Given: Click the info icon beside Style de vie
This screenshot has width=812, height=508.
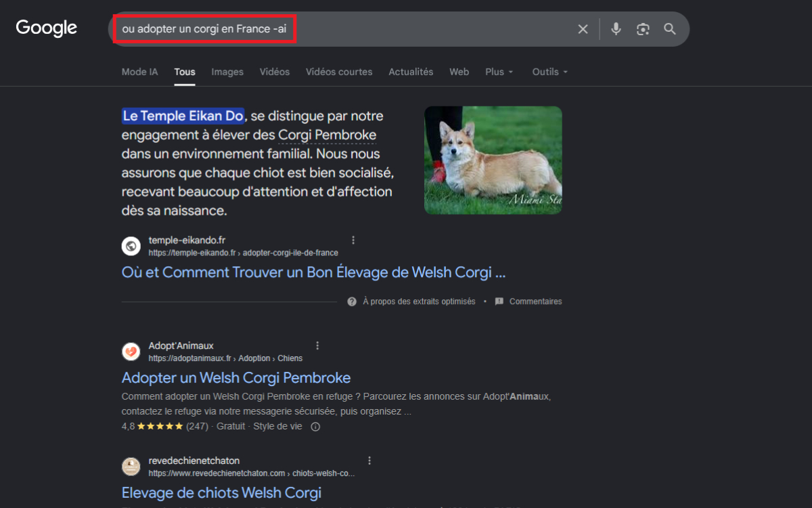Looking at the screenshot, I should click(315, 427).
